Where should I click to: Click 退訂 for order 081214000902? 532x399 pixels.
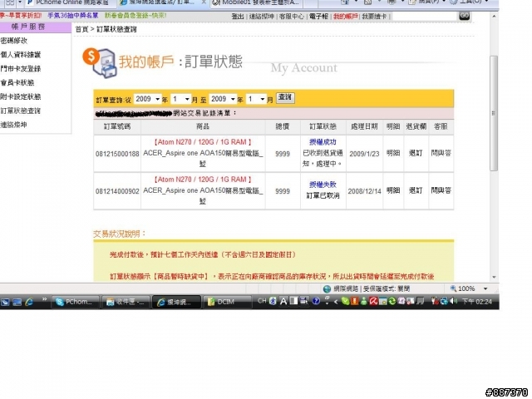[x=416, y=190]
